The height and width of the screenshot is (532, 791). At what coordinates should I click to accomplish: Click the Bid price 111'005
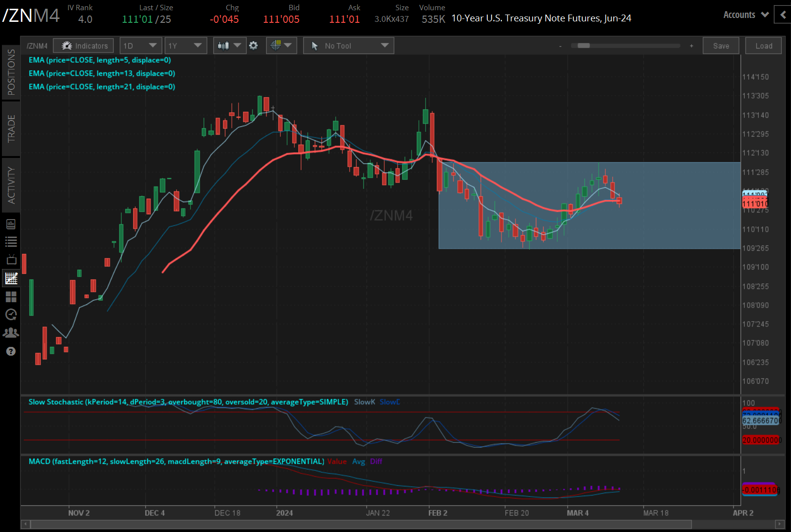pos(281,19)
